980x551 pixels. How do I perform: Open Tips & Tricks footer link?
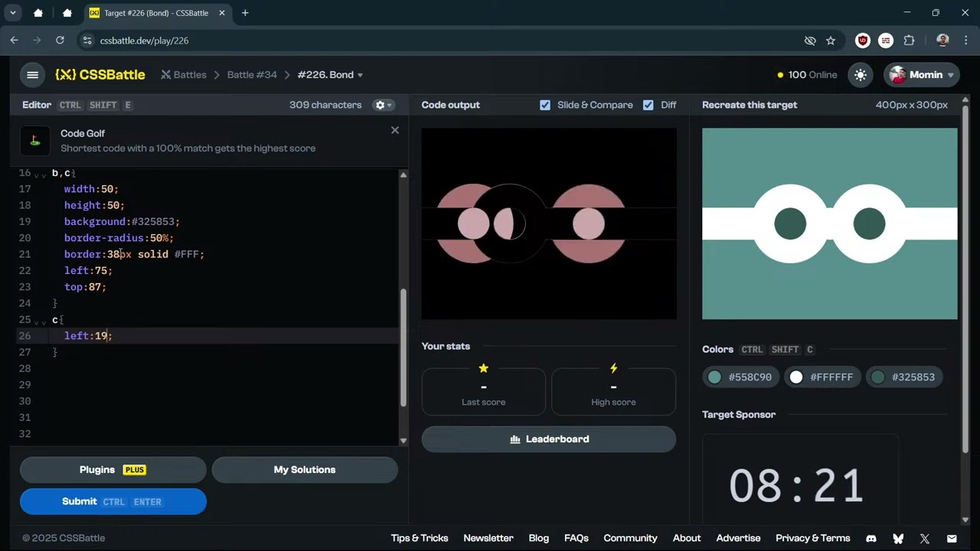[420, 538]
